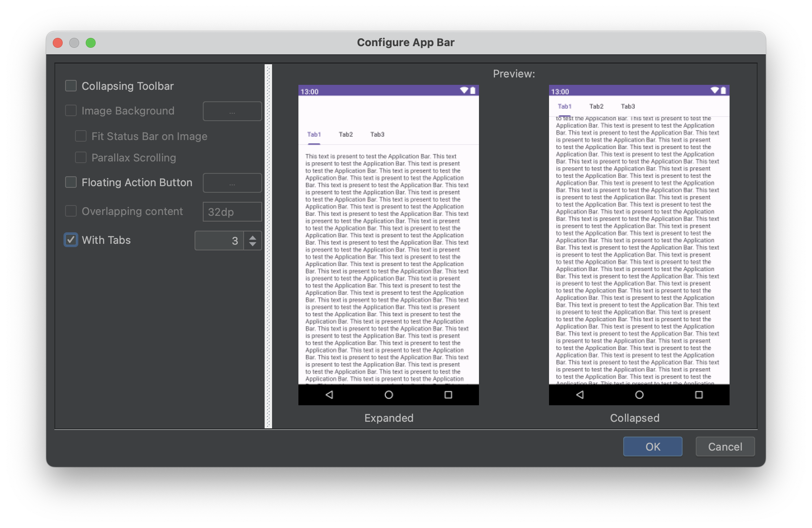Image resolution: width=812 pixels, height=528 pixels.
Task: Click the dotted vertical splitter divider
Action: tap(268, 246)
